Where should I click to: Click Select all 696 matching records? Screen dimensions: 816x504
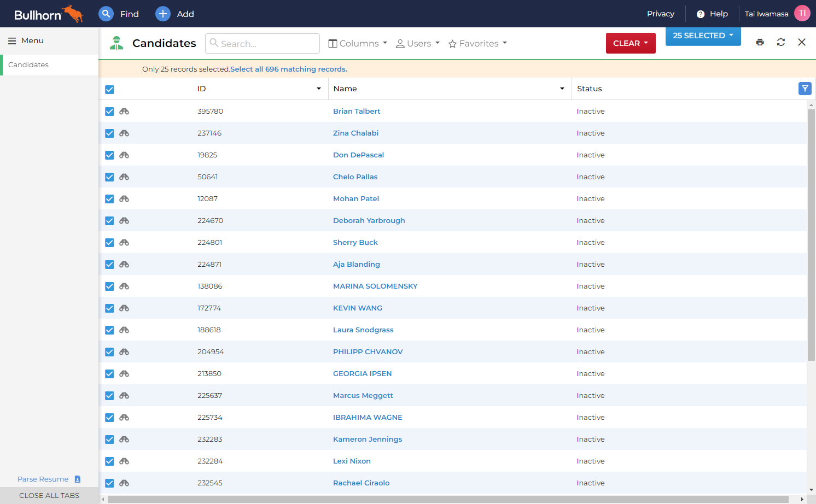point(289,69)
